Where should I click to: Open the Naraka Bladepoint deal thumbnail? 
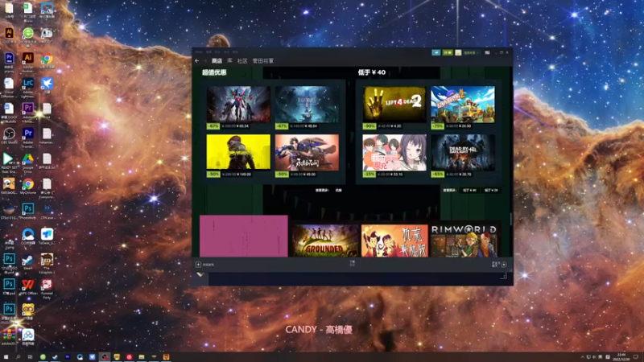[x=308, y=152]
